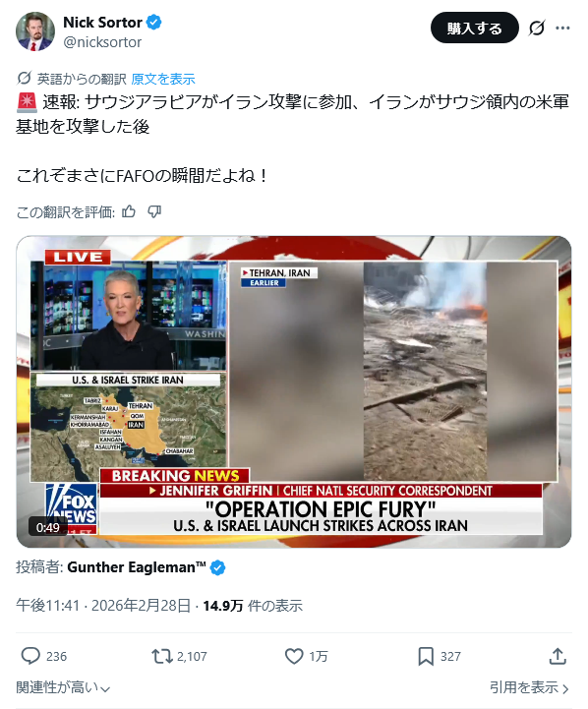
Task: Click the 購入する button
Action: click(x=474, y=29)
